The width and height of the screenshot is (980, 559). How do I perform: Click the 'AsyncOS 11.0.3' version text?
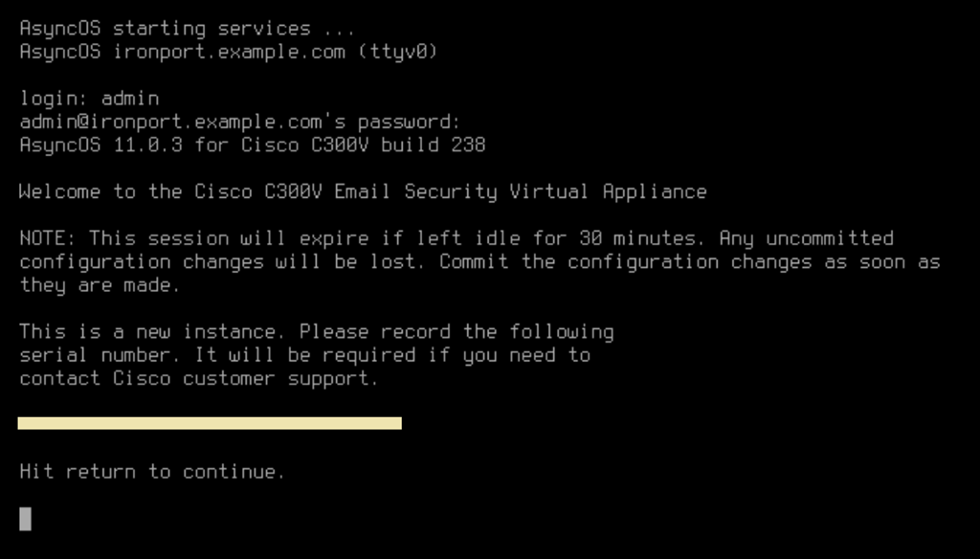click(101, 145)
